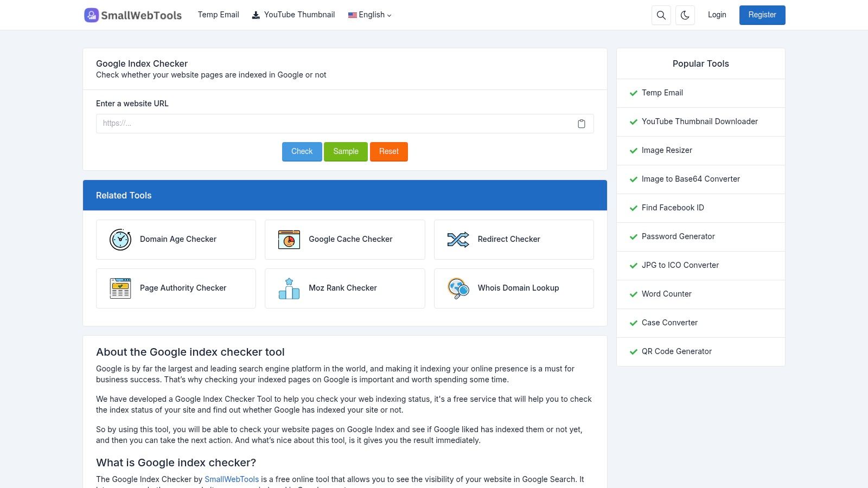Click the blue Check button

(302, 152)
